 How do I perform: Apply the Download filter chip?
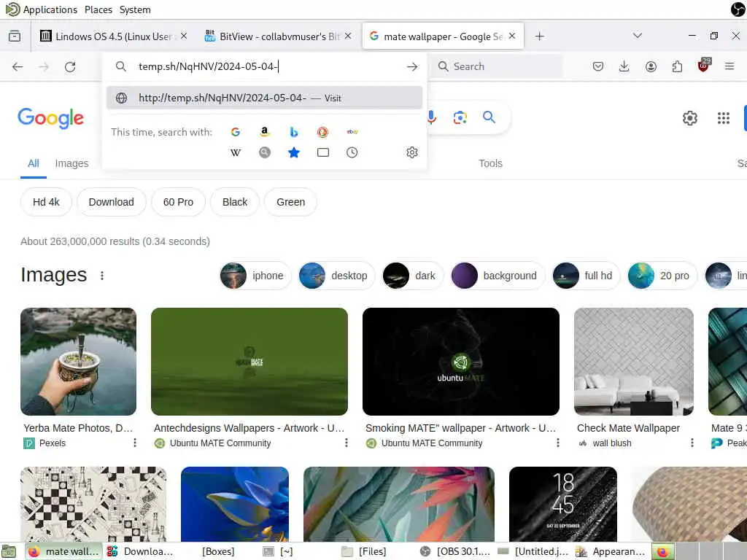(x=111, y=202)
